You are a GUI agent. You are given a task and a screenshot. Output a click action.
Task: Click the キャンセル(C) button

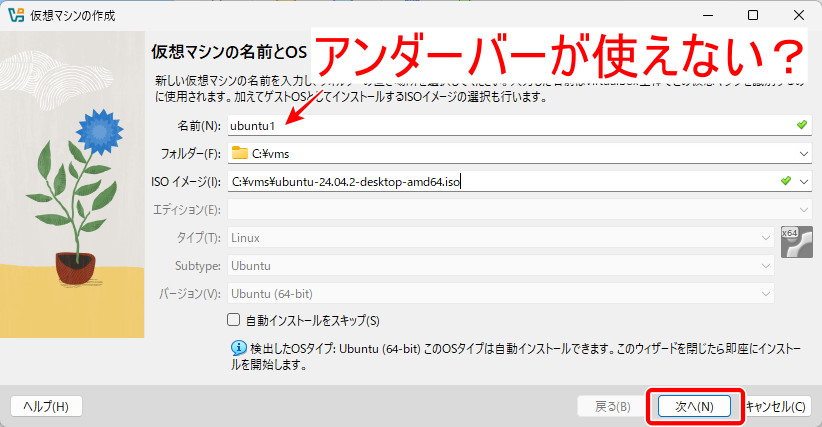pos(776,406)
